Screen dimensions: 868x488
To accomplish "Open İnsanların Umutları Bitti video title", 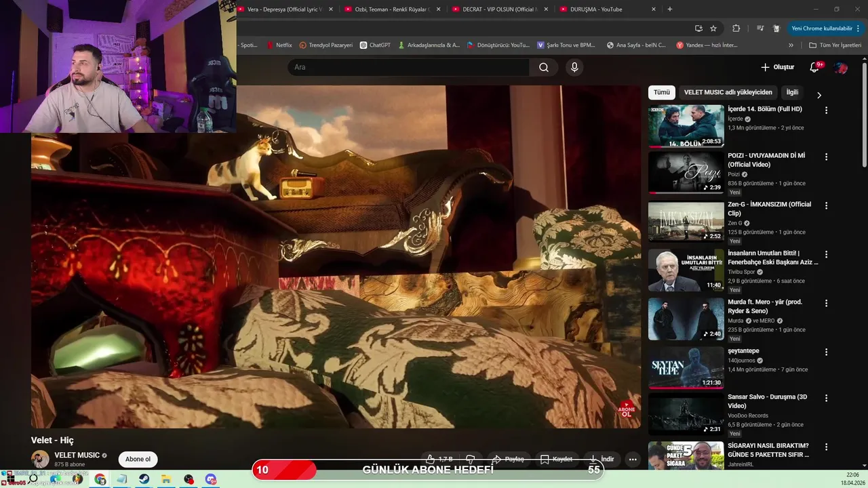I will tap(773, 258).
